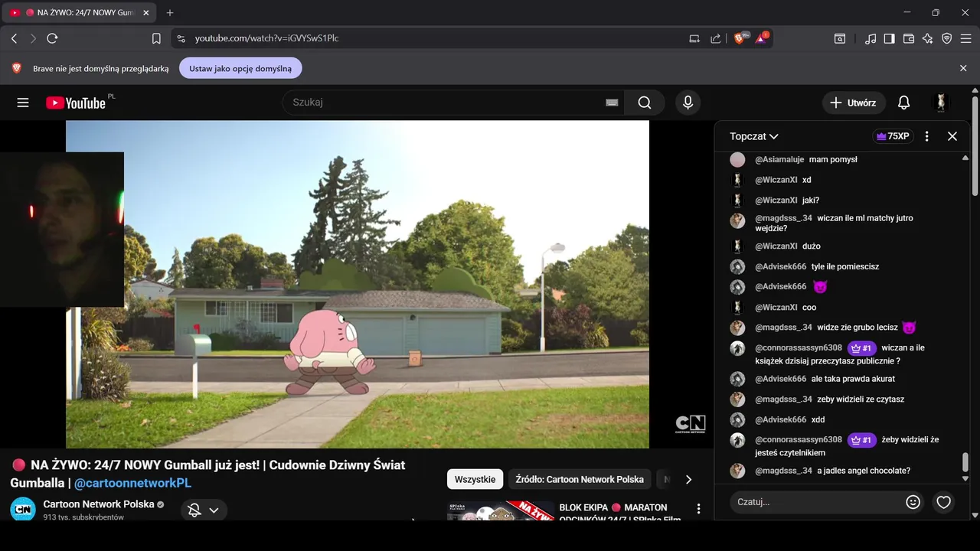Open the Cartoon Network Polska channel name
Image resolution: width=980 pixels, height=551 pixels.
pos(99,504)
